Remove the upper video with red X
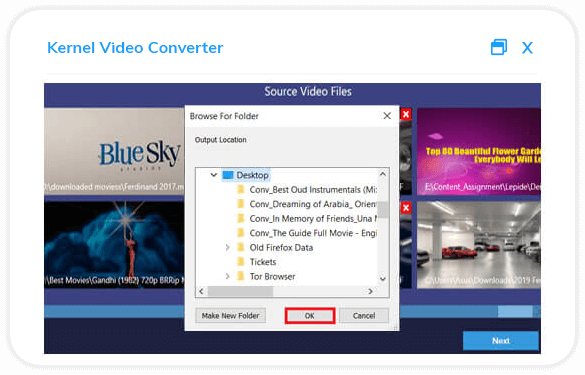Image resolution: width=585 pixels, height=375 pixels. point(406,114)
